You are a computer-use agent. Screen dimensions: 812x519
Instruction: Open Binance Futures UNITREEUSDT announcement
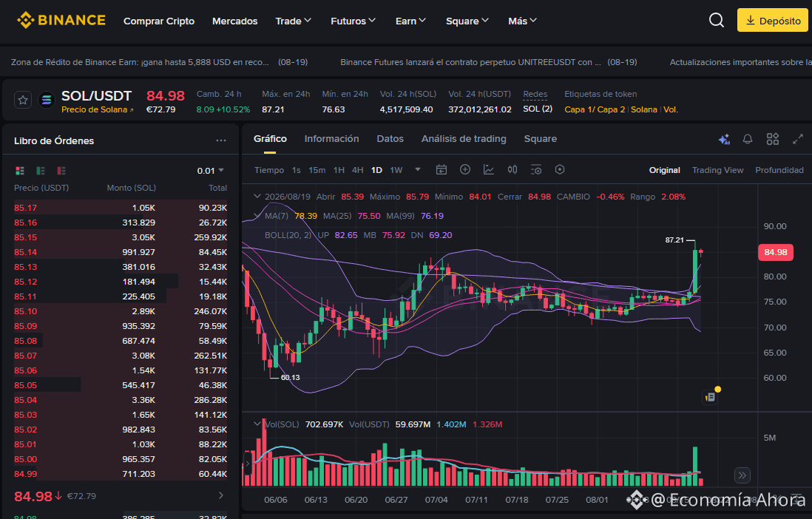point(488,61)
